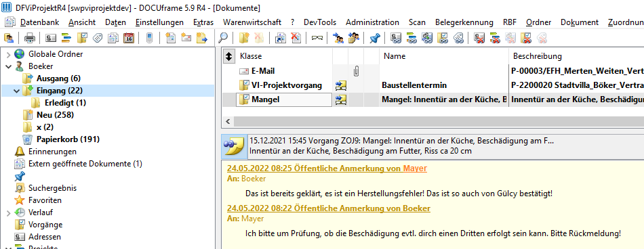Expand the Verlauf tree node
Screen dimensions: 644x249
(8, 213)
